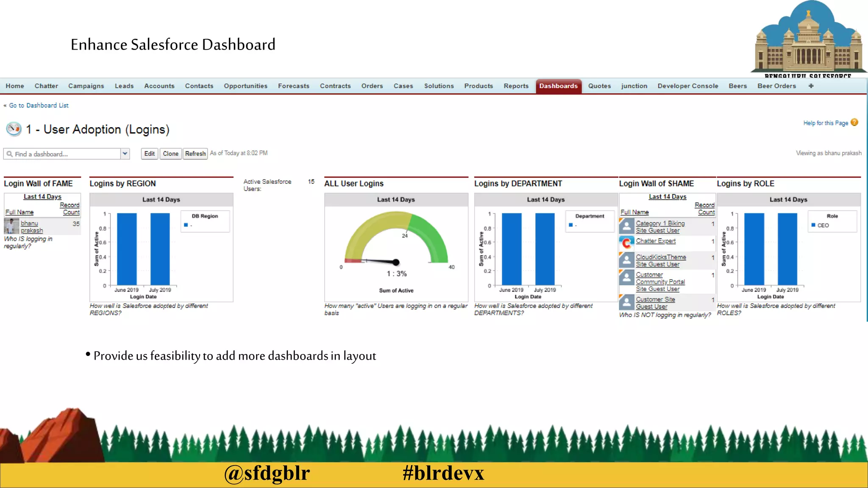The image size is (868, 488).
Task: Open CloudKicksTheme Site Guest User link
Action: click(x=661, y=261)
